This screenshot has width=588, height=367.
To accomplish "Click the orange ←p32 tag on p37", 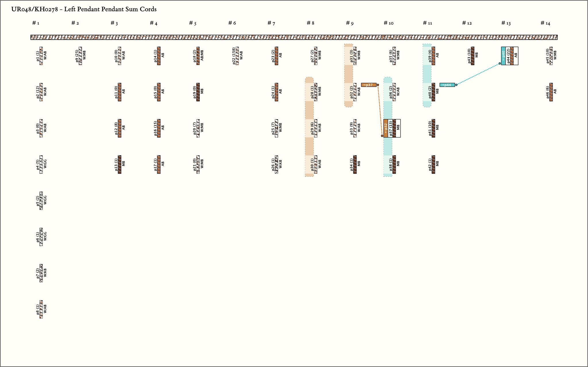I will tap(386, 128).
